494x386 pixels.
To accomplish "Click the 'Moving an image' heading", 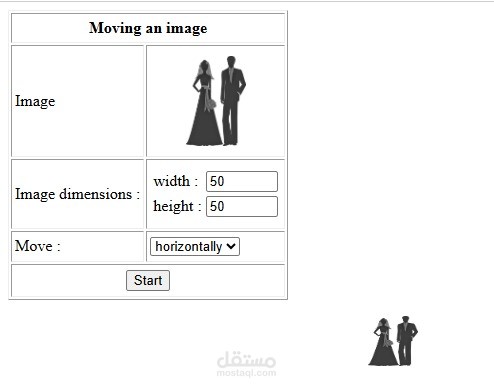I will pyautogui.click(x=148, y=28).
